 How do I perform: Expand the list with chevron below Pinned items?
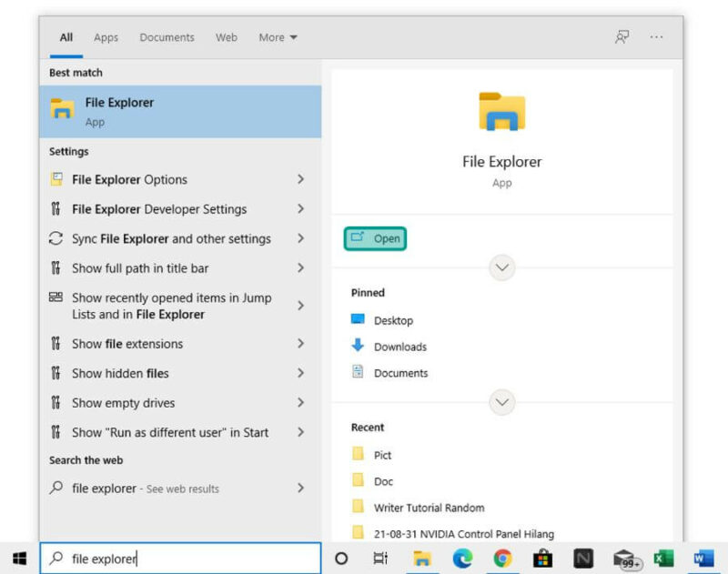(502, 402)
